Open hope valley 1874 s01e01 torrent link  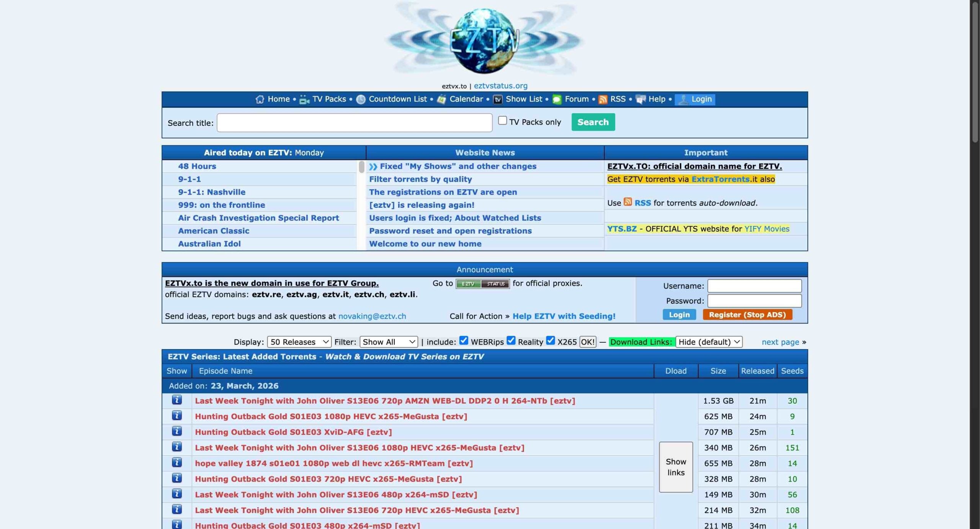pyautogui.click(x=334, y=463)
